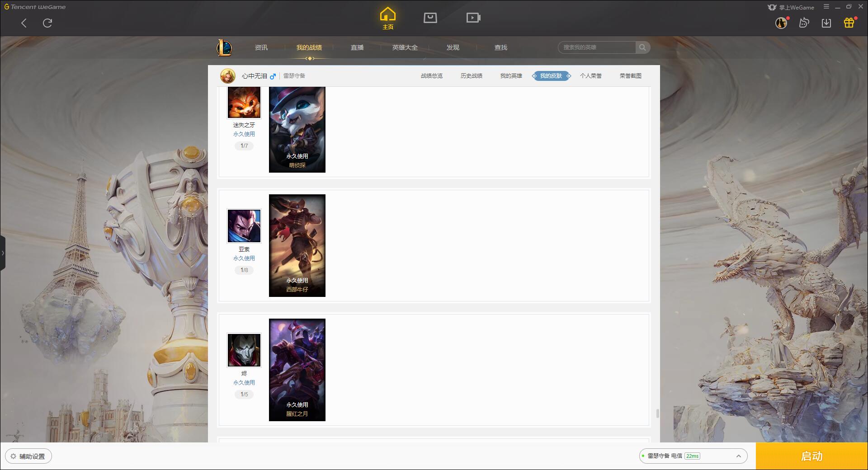Switch to 个人荣誉 sub-tab

click(591, 76)
